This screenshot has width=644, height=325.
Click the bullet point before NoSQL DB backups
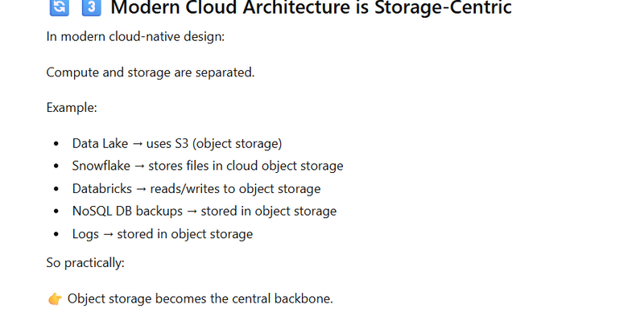[x=56, y=212]
